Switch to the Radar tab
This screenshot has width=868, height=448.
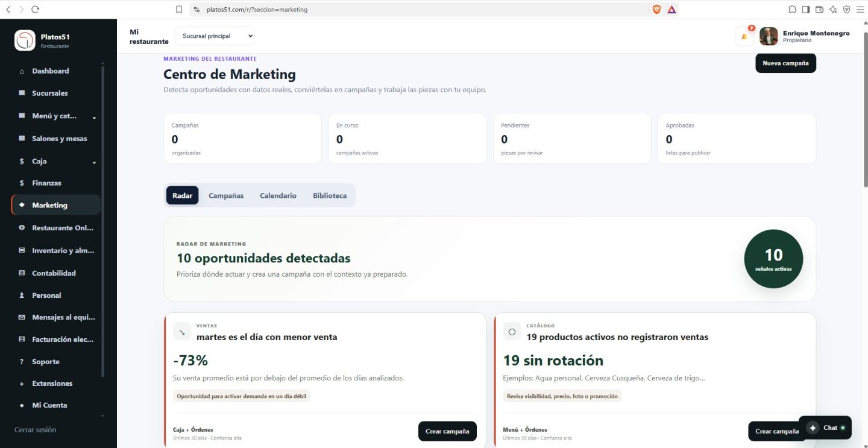[x=182, y=195]
